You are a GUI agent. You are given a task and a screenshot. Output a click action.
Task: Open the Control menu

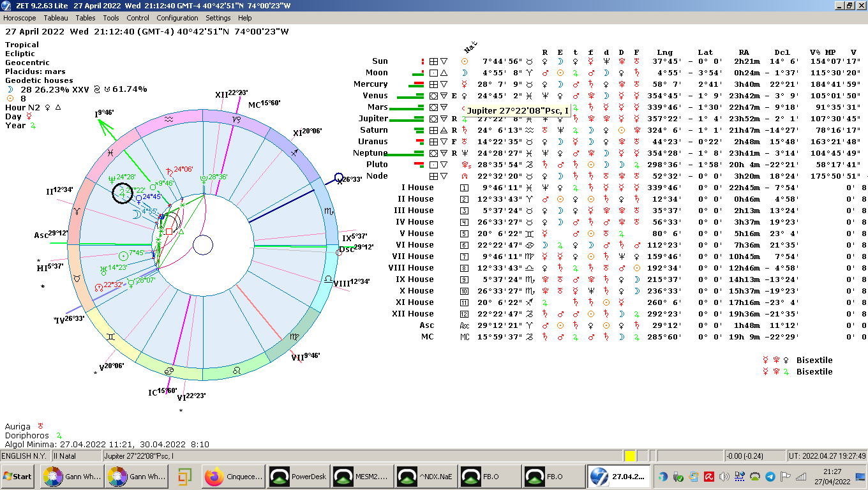[138, 18]
